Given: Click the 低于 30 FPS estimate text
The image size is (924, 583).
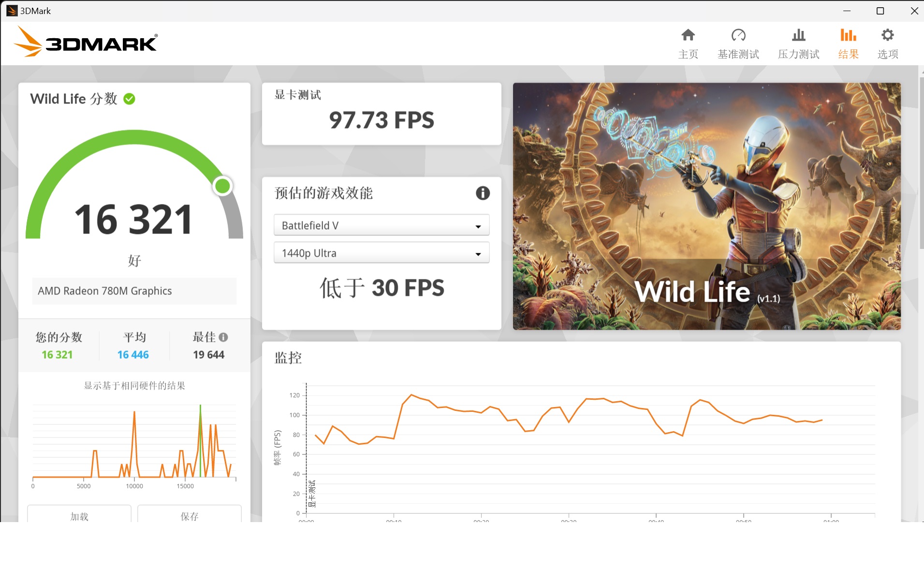Looking at the screenshot, I should [381, 288].
